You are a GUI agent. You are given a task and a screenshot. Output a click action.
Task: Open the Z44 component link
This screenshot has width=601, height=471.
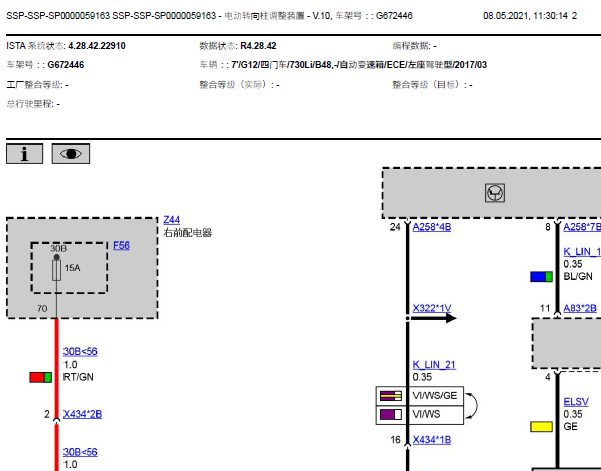click(172, 220)
